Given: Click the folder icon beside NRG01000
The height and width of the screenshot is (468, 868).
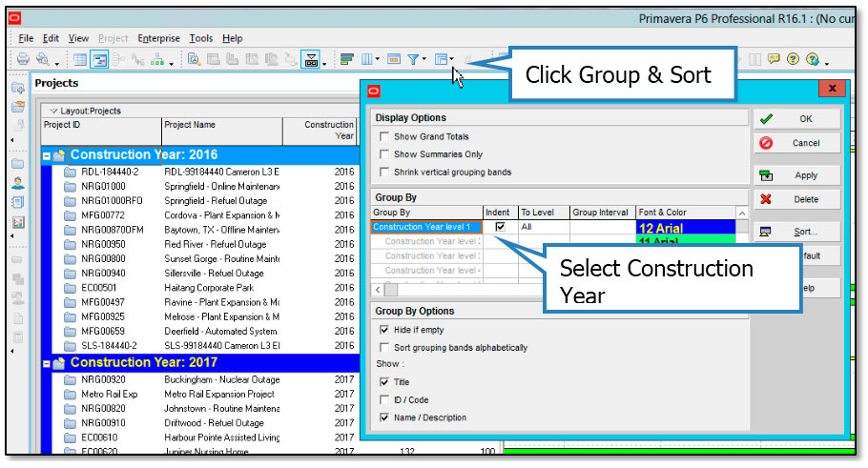Looking at the screenshot, I should 70,187.
